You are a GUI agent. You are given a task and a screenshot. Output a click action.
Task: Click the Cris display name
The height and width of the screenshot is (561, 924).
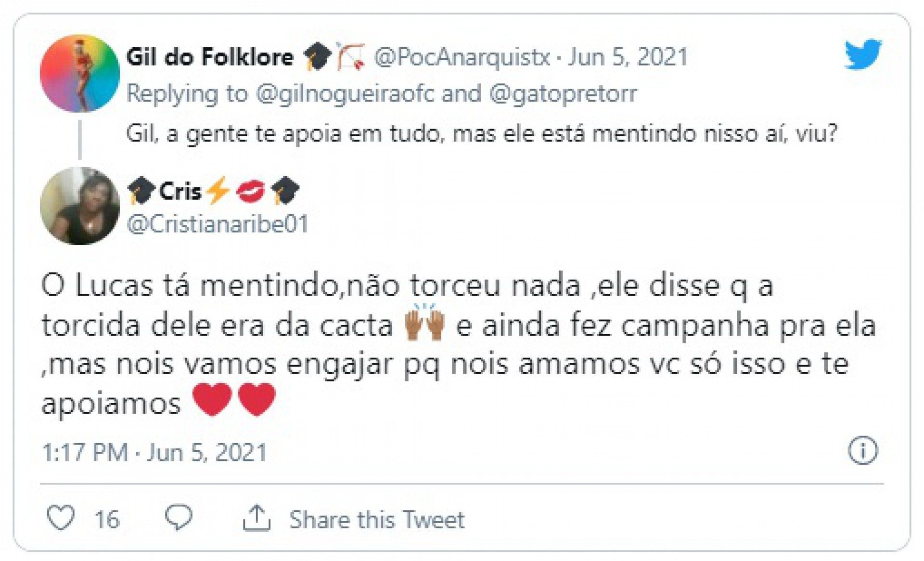click(x=180, y=192)
